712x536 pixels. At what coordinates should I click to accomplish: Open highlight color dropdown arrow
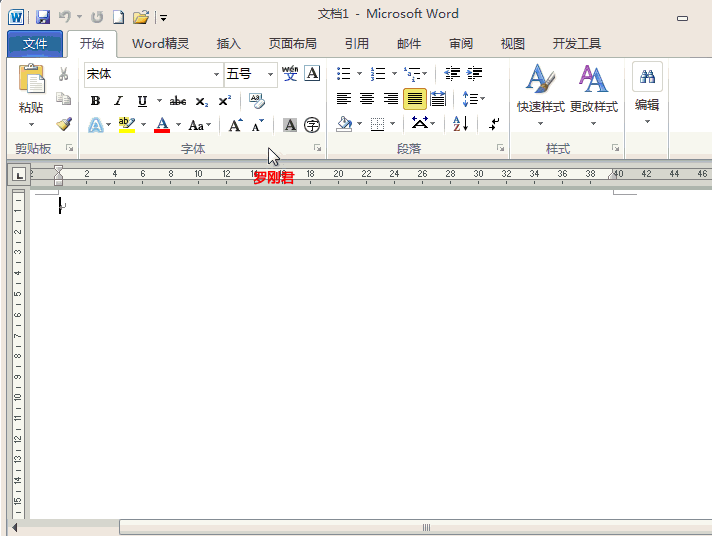(x=143, y=124)
